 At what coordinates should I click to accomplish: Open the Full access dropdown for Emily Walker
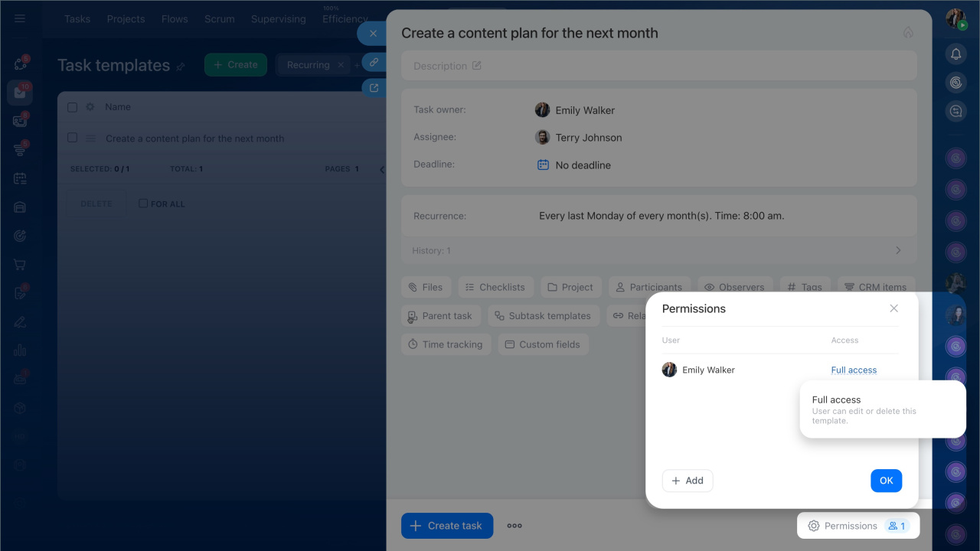coord(854,370)
